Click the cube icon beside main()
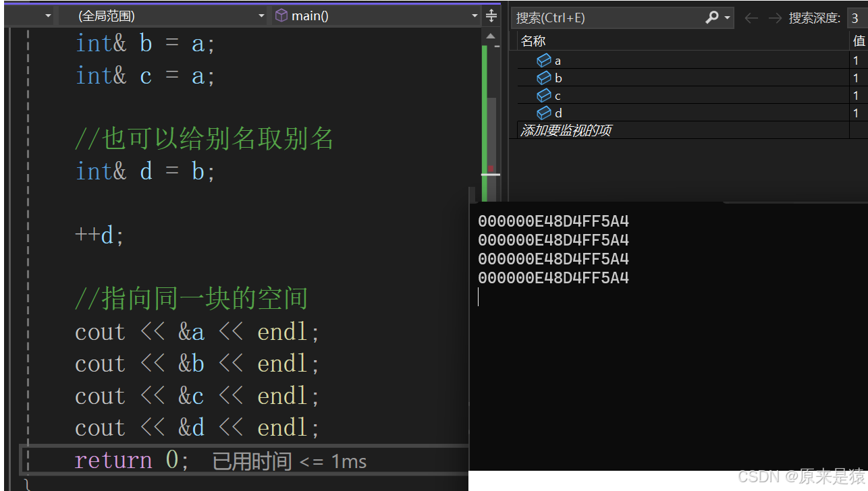 click(x=281, y=16)
